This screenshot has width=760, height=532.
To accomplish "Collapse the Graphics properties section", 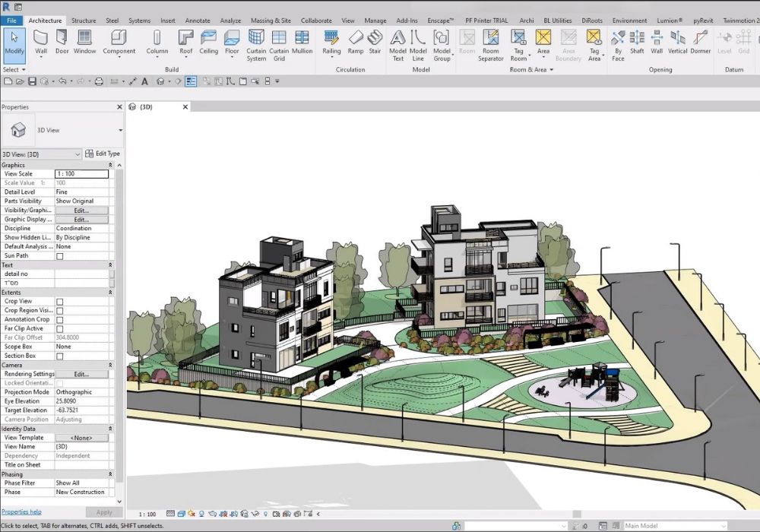I will pyautogui.click(x=111, y=165).
